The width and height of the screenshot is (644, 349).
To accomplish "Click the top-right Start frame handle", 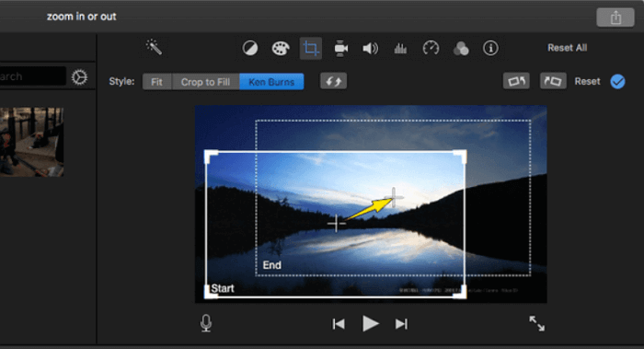I will pos(460,157).
